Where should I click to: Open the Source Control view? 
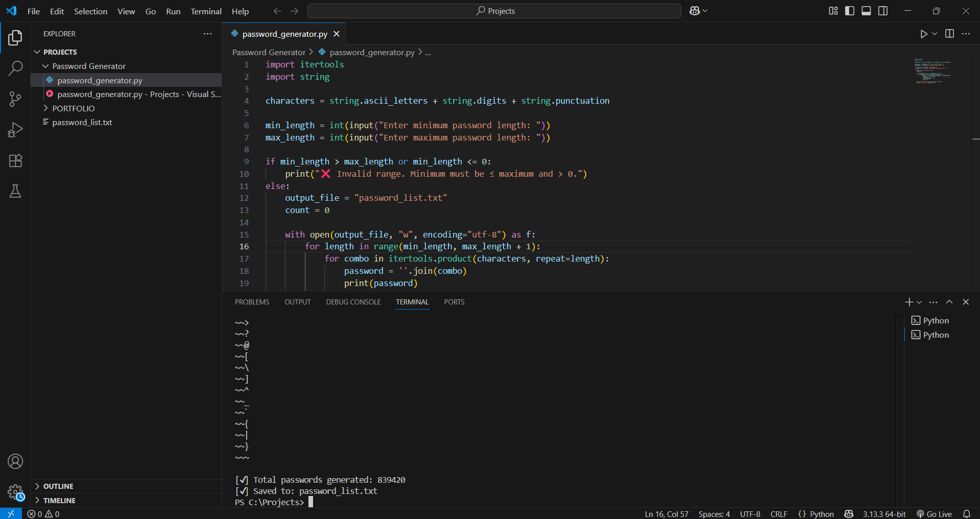tap(15, 99)
